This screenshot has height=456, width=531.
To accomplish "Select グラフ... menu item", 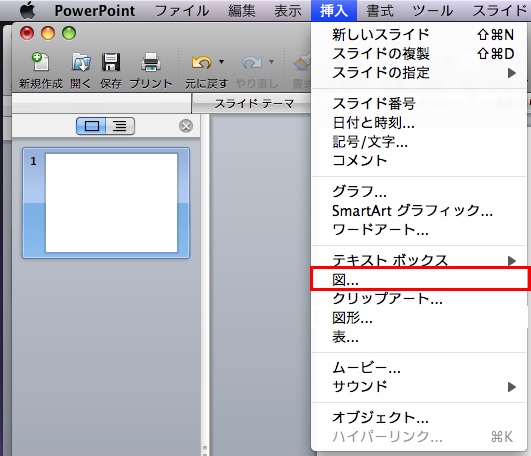I will click(x=419, y=192).
